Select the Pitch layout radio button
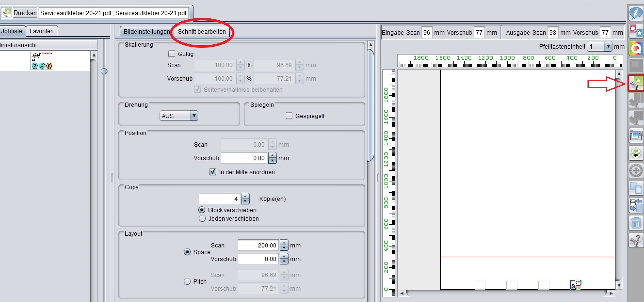This screenshot has width=644, height=302. tap(187, 282)
